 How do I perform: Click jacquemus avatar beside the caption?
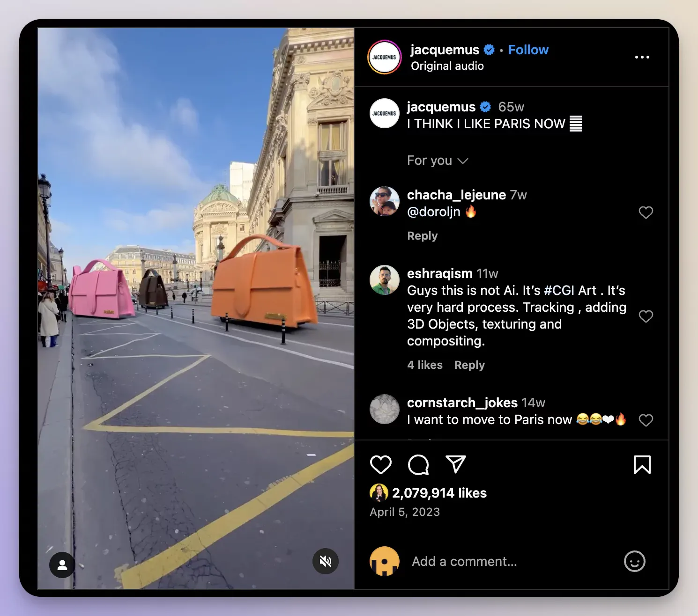click(x=385, y=113)
